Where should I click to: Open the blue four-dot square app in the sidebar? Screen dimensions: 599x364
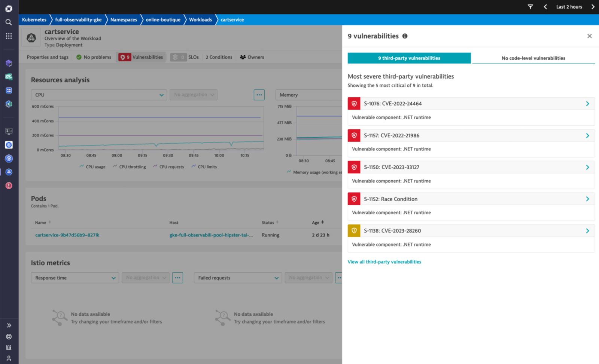9,90
